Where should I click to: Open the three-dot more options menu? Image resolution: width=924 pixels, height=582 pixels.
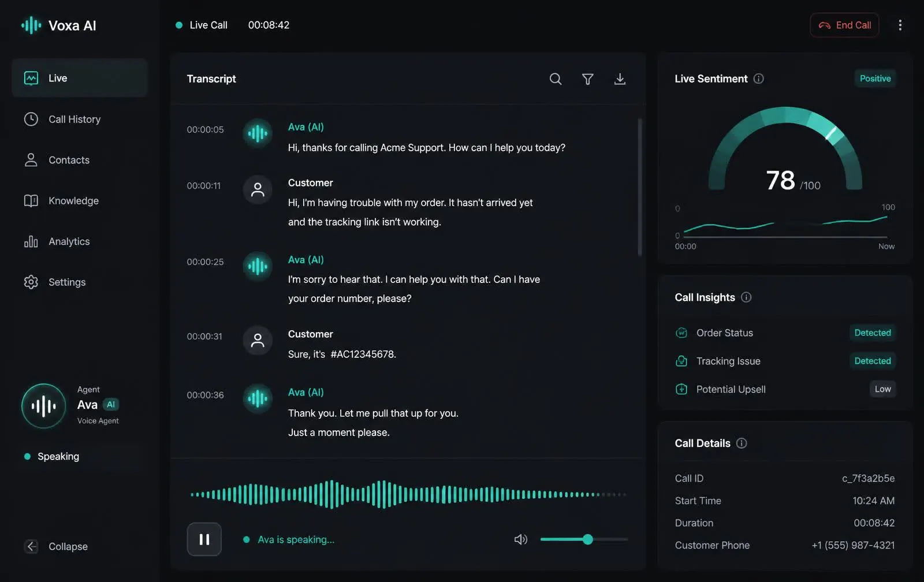coord(900,25)
